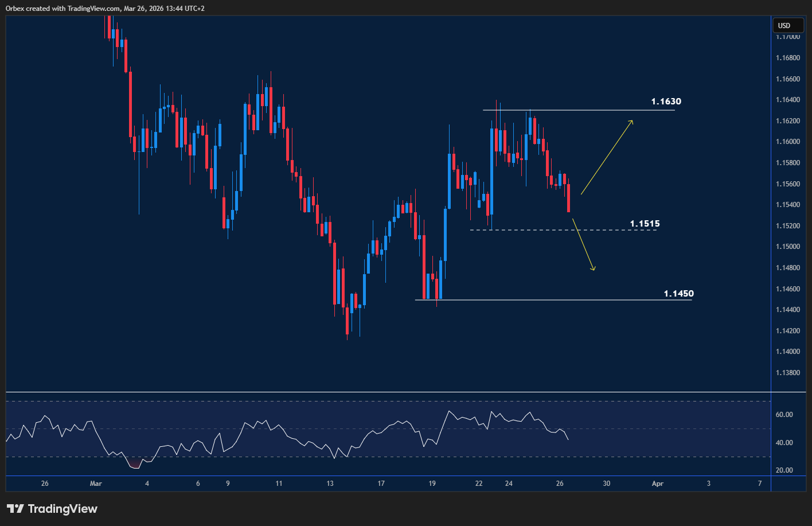The image size is (812, 526).
Task: Select the 1.1630 resistance line
Action: pyautogui.click(x=573, y=110)
